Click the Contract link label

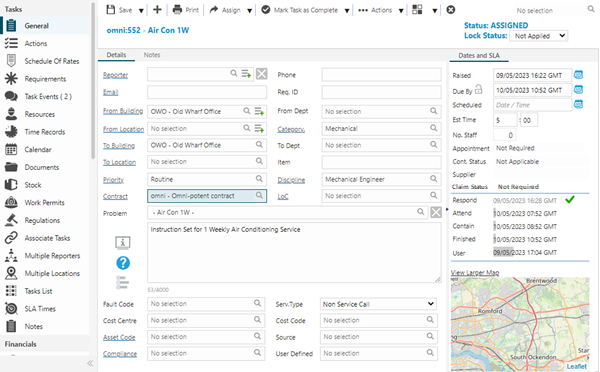(x=115, y=196)
